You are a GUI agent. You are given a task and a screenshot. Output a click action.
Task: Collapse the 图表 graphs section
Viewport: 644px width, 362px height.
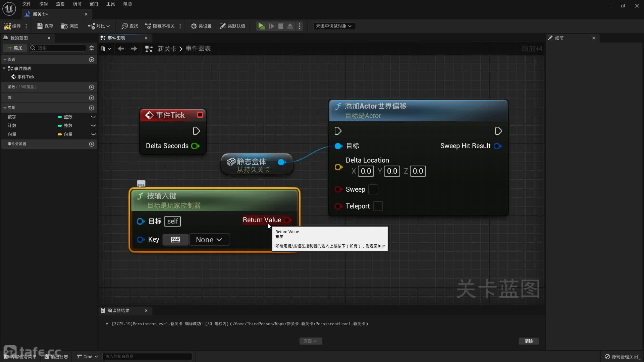pos(5,59)
